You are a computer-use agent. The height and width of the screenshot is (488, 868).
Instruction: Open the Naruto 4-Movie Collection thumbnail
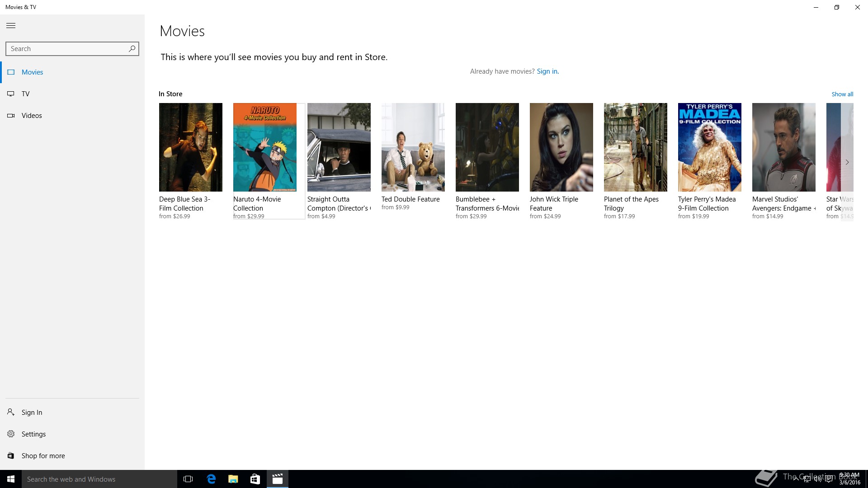(265, 147)
